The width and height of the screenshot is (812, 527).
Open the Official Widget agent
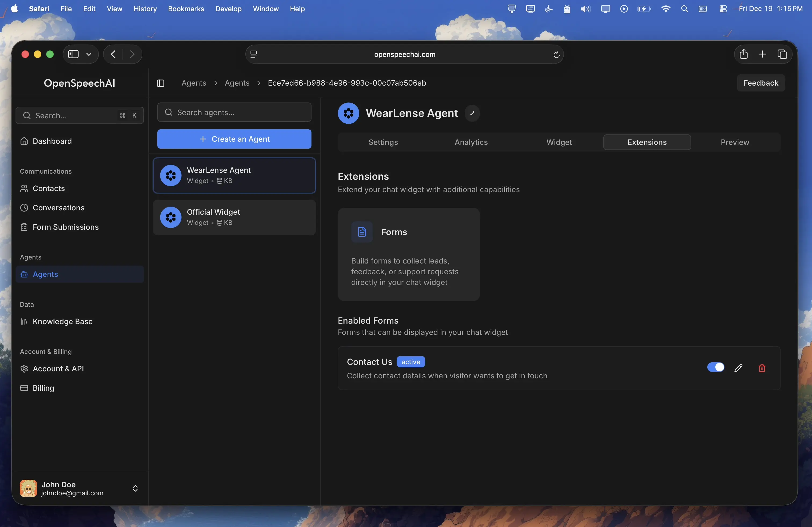[x=234, y=217]
